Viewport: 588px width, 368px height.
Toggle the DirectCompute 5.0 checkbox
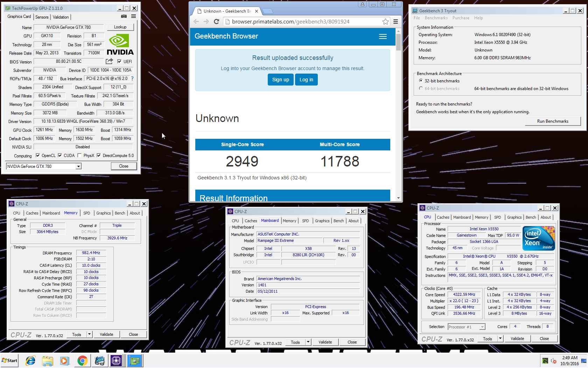tap(99, 155)
